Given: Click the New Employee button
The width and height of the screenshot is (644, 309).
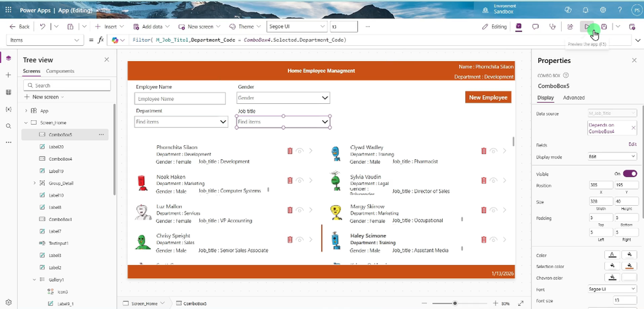Looking at the screenshot, I should click(x=488, y=98).
